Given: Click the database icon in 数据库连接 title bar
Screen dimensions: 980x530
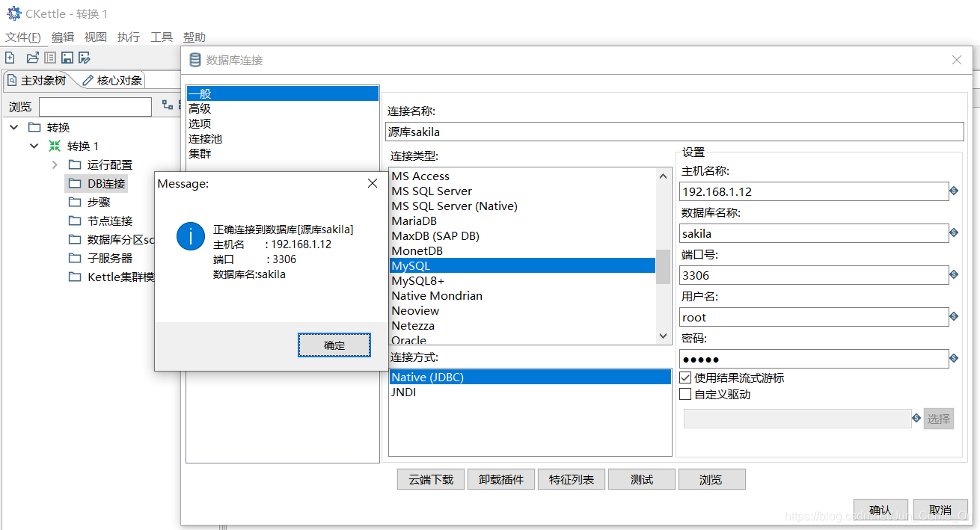Looking at the screenshot, I should (x=194, y=60).
